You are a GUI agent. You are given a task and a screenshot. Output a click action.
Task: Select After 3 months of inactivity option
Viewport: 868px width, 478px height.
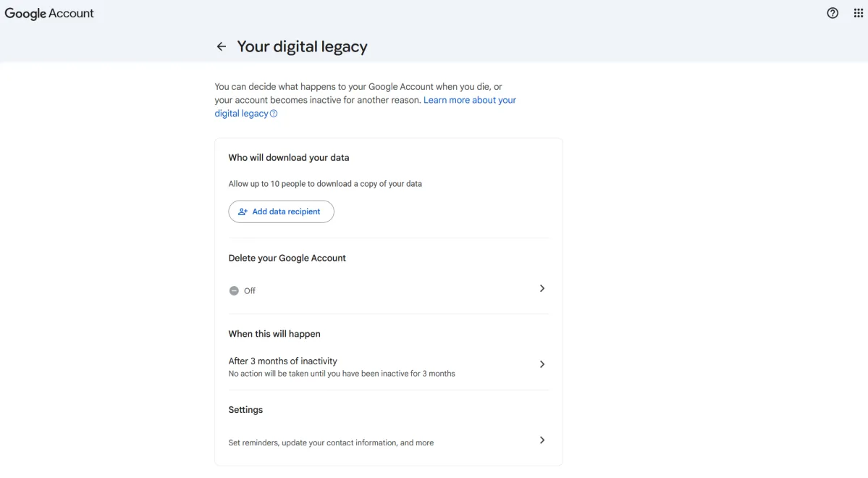[283, 361]
